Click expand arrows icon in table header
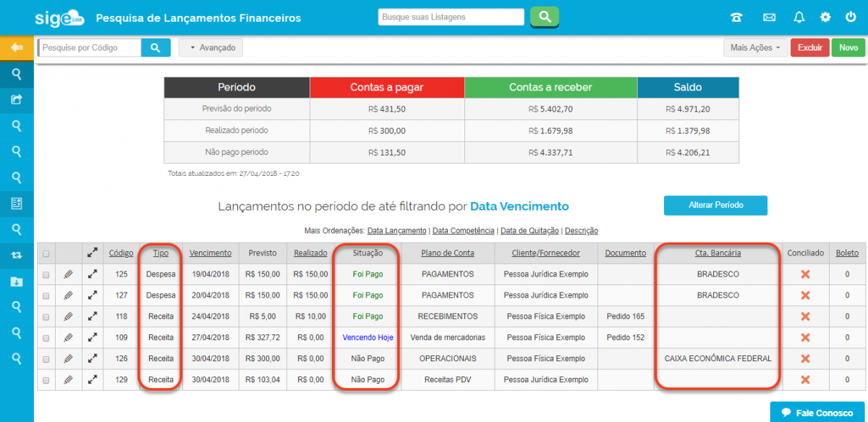Viewport: 868px width, 422px height. [93, 253]
